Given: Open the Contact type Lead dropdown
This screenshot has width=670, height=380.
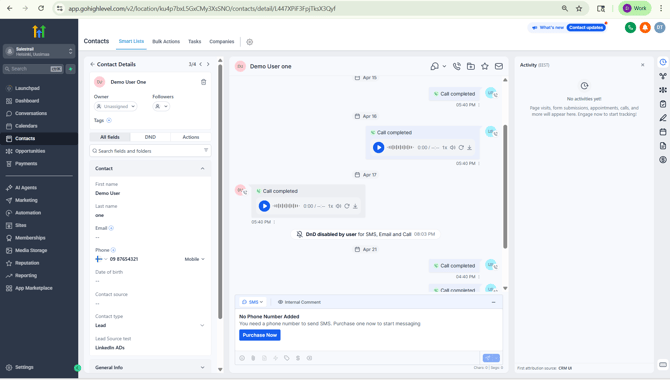Looking at the screenshot, I should [x=150, y=325].
